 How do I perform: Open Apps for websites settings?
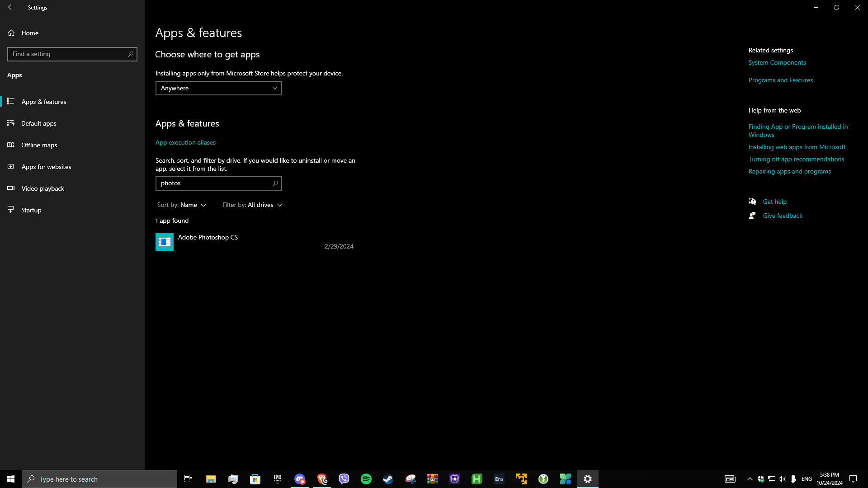[x=46, y=166]
